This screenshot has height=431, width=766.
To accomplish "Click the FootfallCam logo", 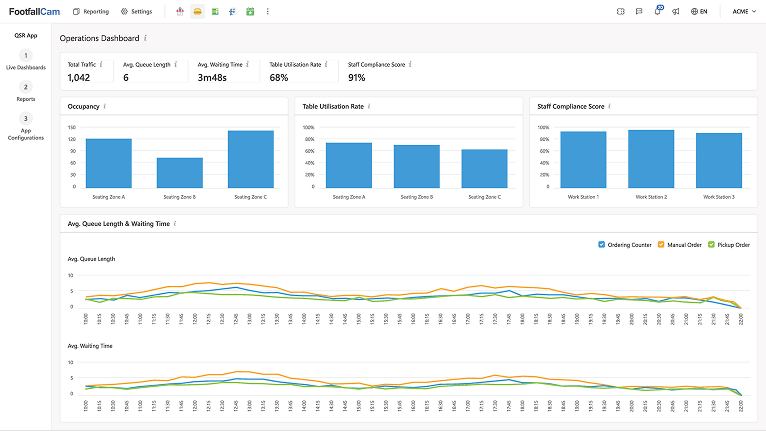I will click(34, 11).
